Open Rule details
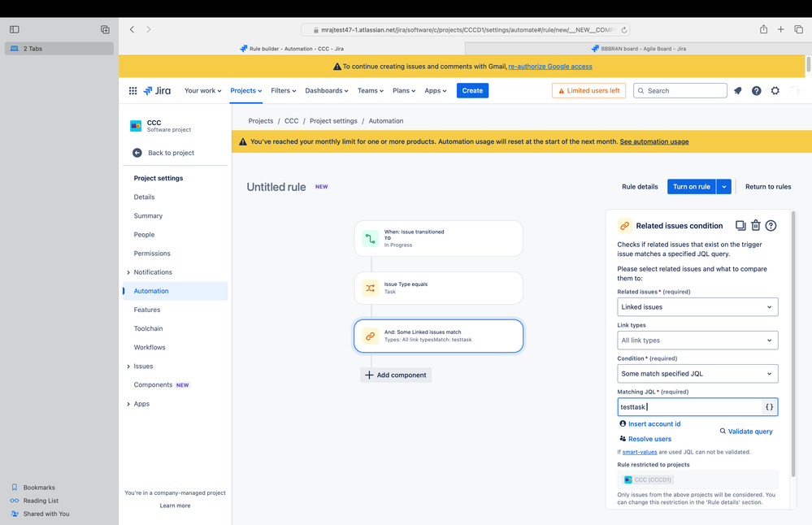The image size is (812, 525). [640, 187]
